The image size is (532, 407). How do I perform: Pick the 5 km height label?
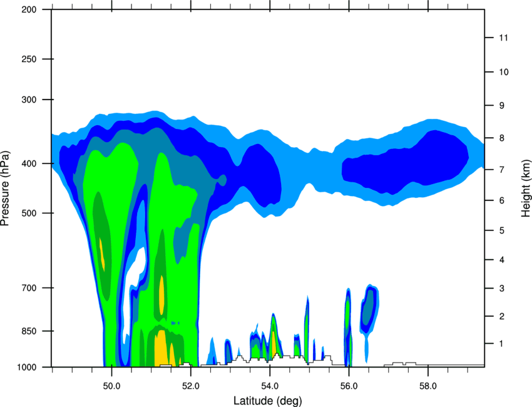pyautogui.click(x=502, y=230)
